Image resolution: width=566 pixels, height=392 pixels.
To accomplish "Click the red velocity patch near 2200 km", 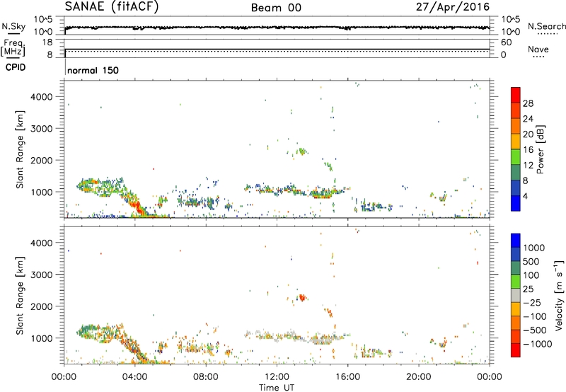I will [x=302, y=298].
